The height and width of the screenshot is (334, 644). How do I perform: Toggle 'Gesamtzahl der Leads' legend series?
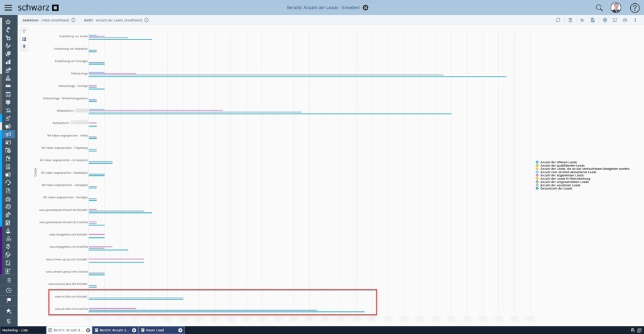point(555,188)
